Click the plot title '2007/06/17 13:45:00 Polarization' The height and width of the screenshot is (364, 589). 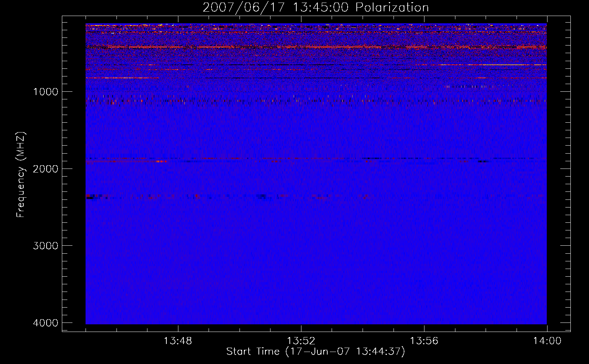click(x=316, y=8)
